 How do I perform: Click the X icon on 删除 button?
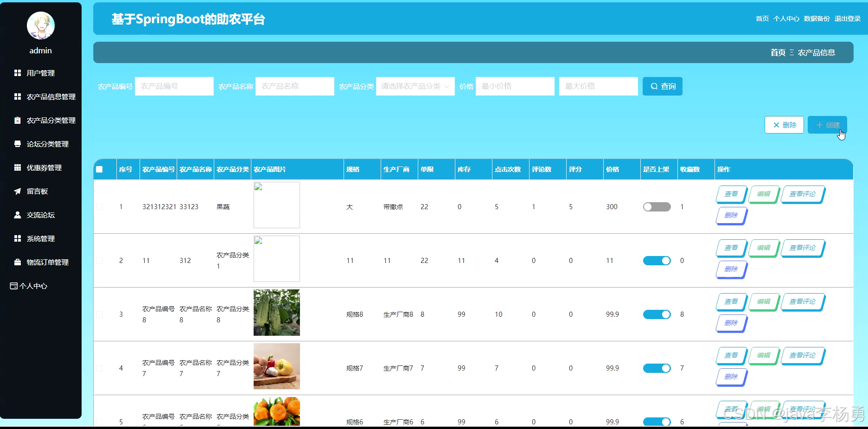(x=776, y=125)
